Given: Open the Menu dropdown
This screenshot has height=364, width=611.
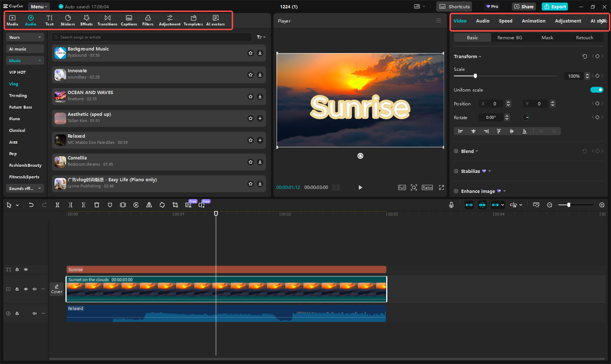Looking at the screenshot, I should (x=39, y=7).
